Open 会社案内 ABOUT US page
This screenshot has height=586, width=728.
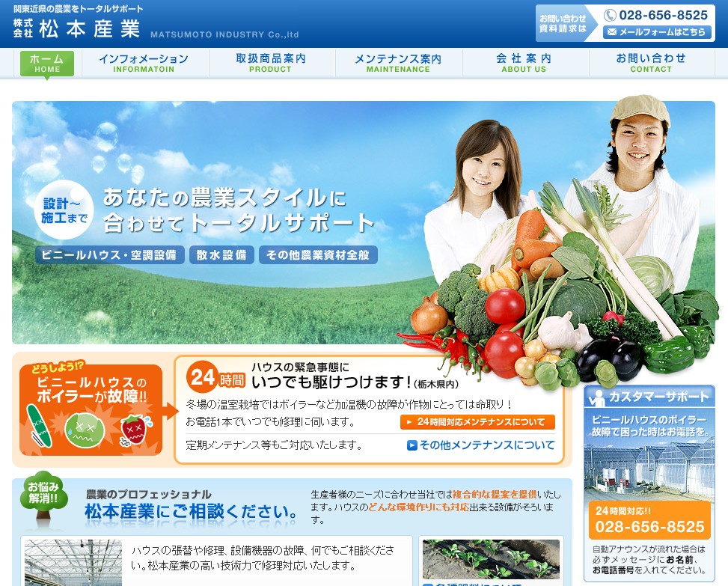pos(524,64)
